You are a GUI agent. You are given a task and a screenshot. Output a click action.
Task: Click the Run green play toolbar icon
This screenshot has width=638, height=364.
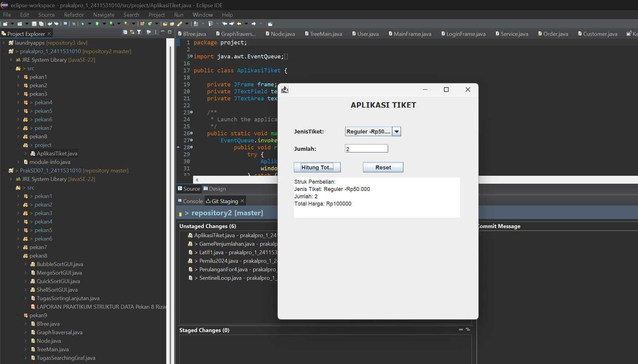(97, 24)
